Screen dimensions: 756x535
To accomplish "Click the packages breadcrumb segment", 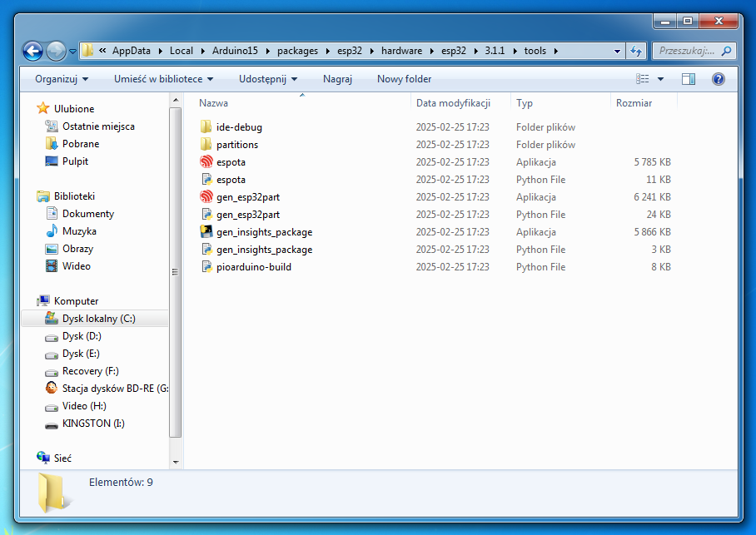I will (297, 51).
